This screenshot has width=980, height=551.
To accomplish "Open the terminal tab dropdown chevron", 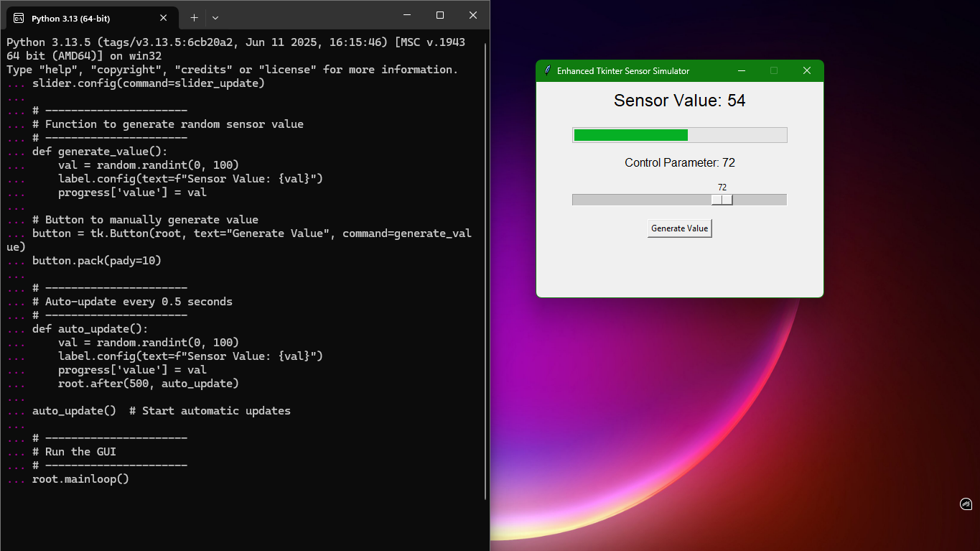I will tap(216, 17).
